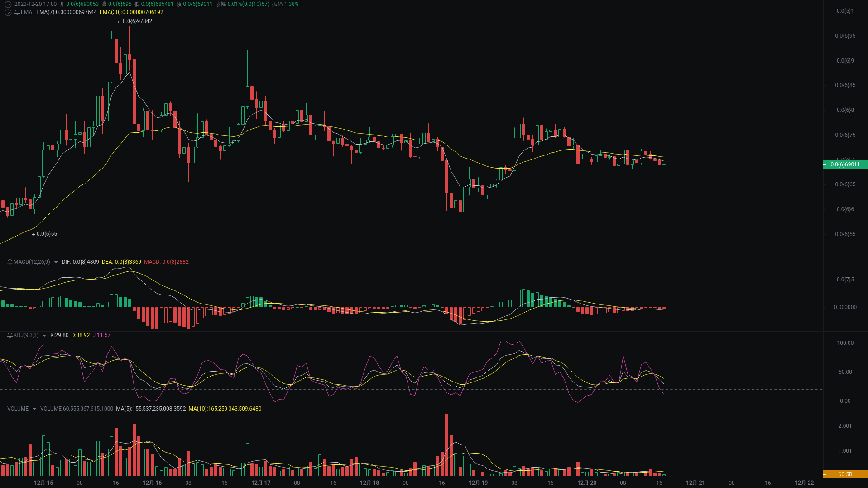Image resolution: width=868 pixels, height=488 pixels.
Task: Click the EMA indicator label
Action: (x=26, y=12)
